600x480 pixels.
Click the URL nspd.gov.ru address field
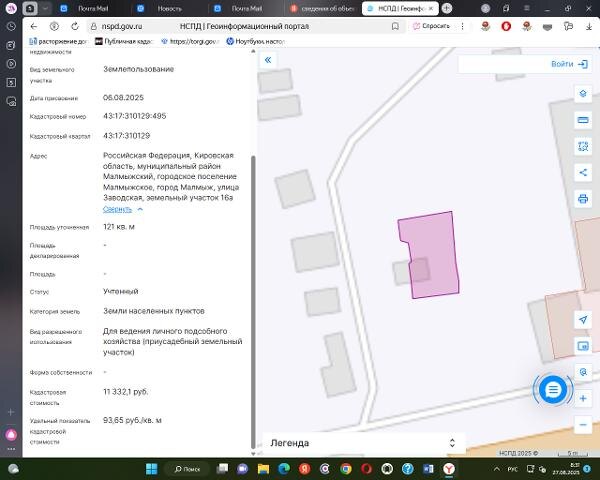pos(122,26)
